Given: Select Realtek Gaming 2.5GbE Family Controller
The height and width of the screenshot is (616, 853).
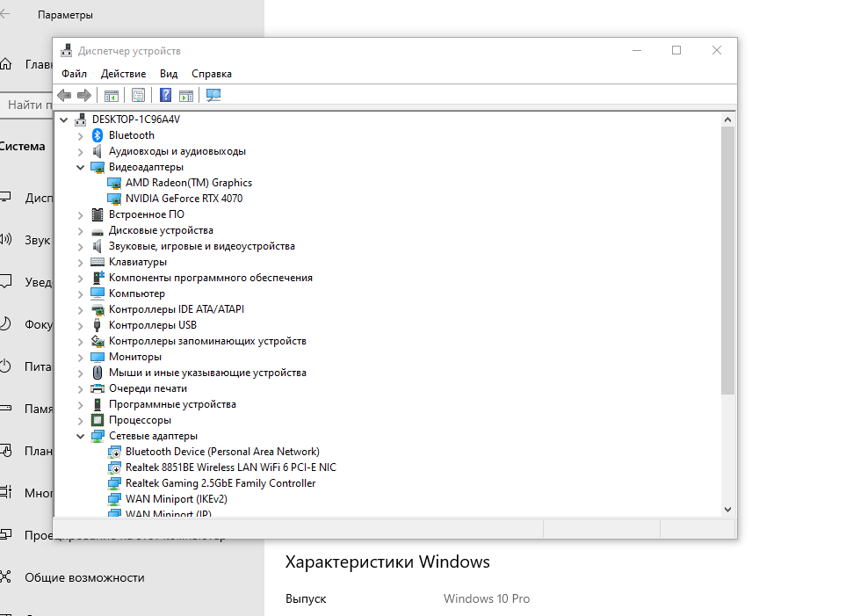Looking at the screenshot, I should 220,483.
